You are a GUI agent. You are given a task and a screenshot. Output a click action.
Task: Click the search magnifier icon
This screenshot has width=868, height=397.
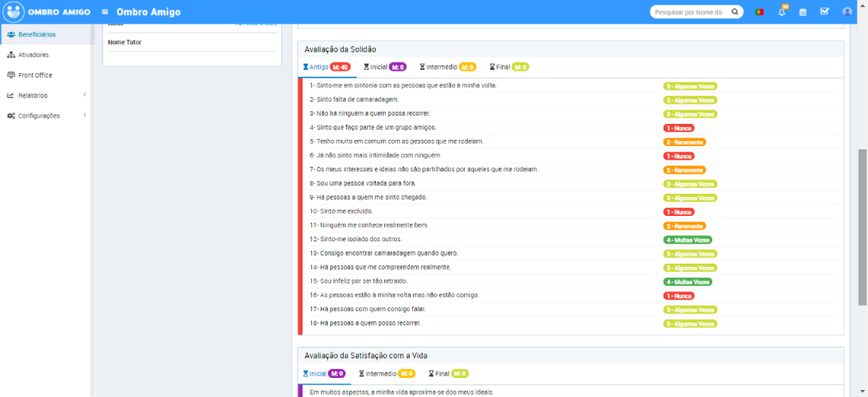[735, 12]
